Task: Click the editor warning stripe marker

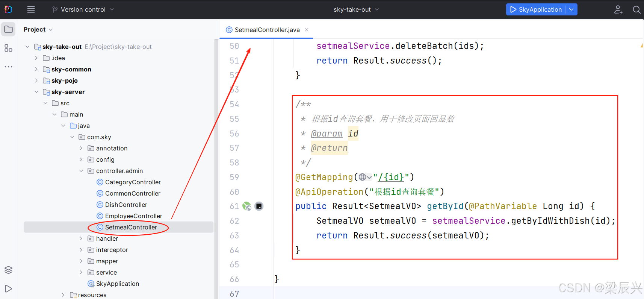Action: [642, 46]
